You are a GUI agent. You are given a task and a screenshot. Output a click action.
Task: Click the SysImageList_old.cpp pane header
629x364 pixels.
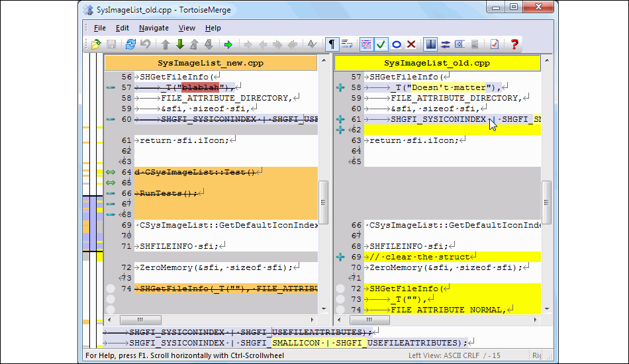pyautogui.click(x=437, y=63)
